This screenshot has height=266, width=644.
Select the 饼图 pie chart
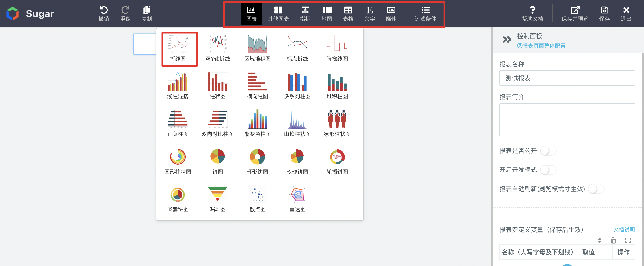tap(217, 161)
